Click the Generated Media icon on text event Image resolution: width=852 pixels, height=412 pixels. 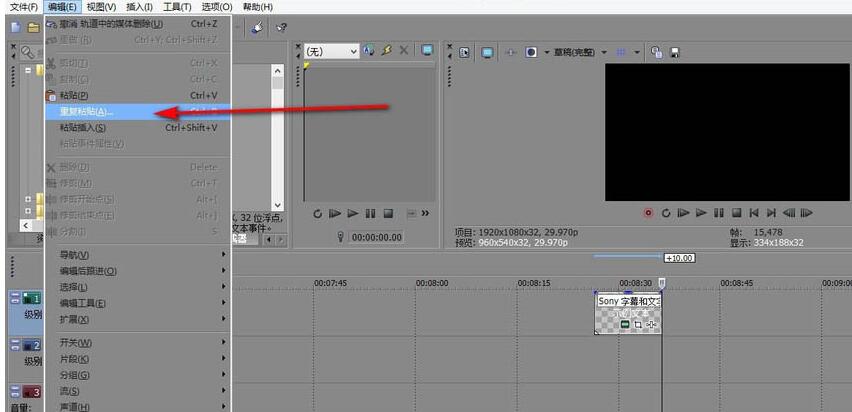click(625, 324)
